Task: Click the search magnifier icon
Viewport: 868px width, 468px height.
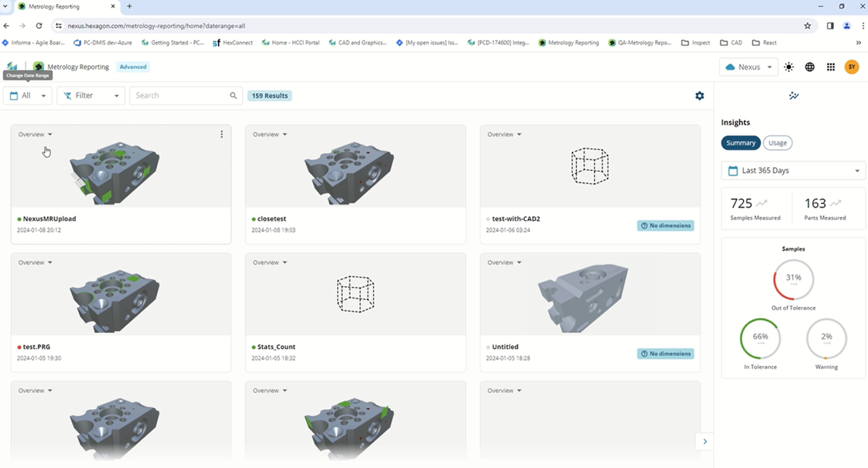Action: pos(233,95)
